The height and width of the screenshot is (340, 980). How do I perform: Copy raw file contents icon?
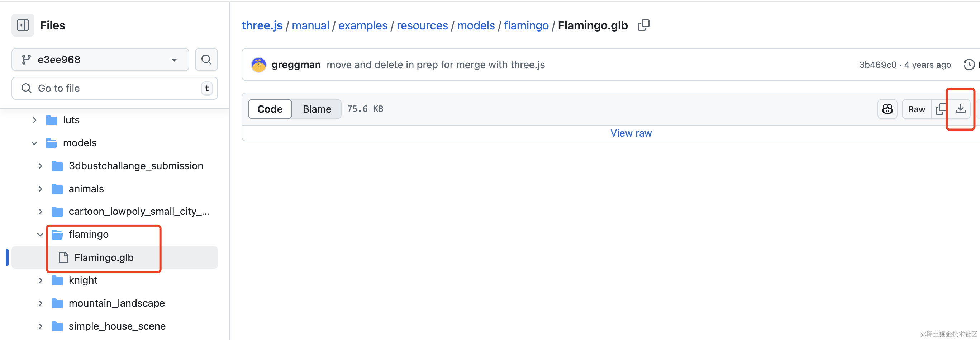941,109
